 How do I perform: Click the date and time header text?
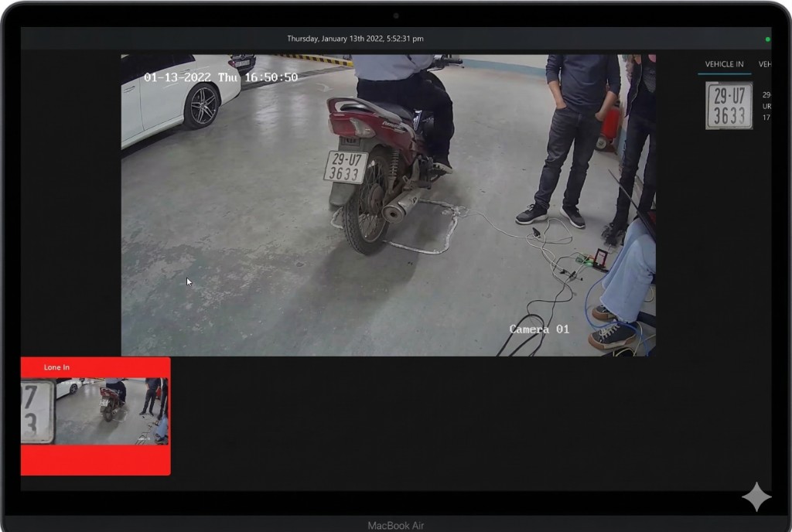tap(355, 39)
